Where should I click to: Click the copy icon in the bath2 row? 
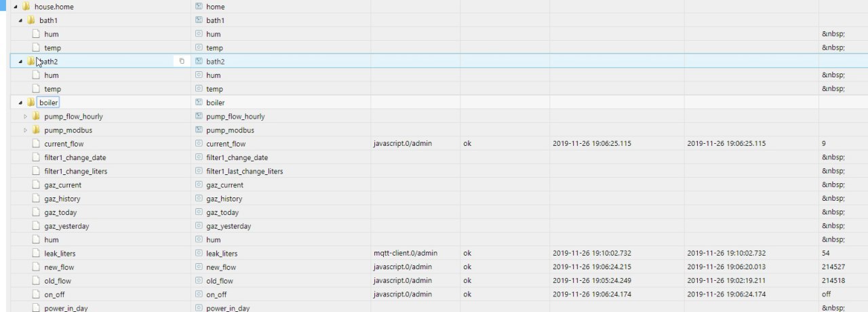click(182, 61)
